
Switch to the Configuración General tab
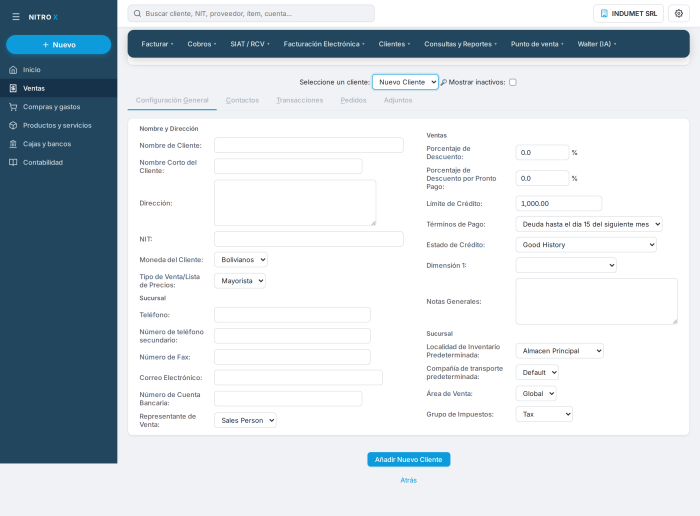click(172, 100)
